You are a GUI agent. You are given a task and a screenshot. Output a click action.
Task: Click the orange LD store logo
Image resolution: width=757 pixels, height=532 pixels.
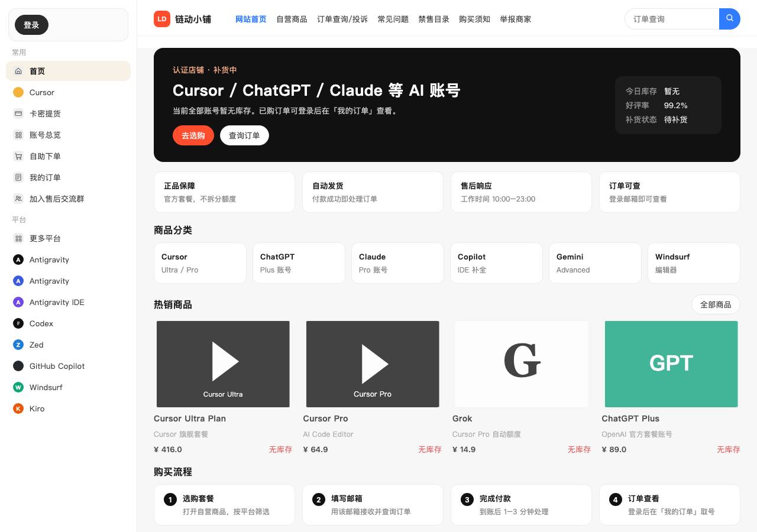[162, 19]
